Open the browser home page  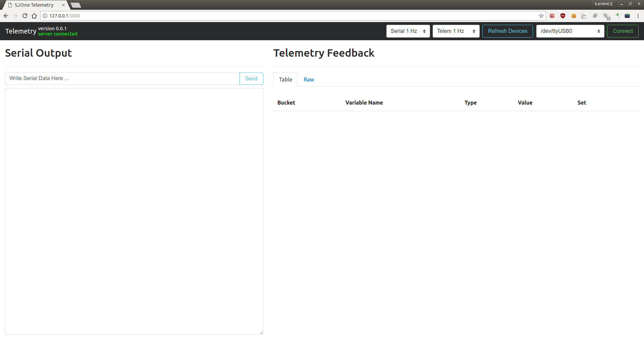click(34, 16)
